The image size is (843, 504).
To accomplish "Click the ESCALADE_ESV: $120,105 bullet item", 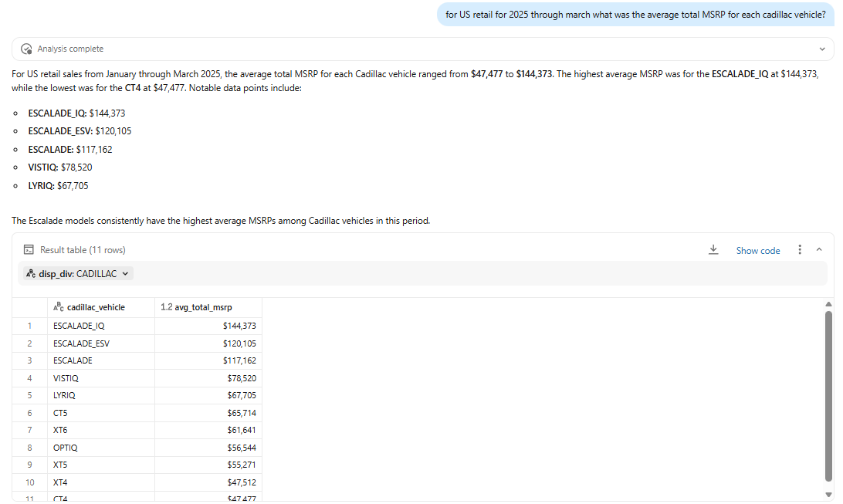I will 80,131.
